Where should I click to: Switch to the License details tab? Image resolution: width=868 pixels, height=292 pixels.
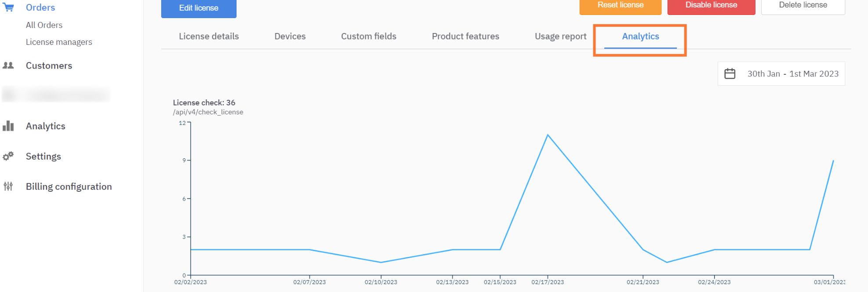[209, 36]
